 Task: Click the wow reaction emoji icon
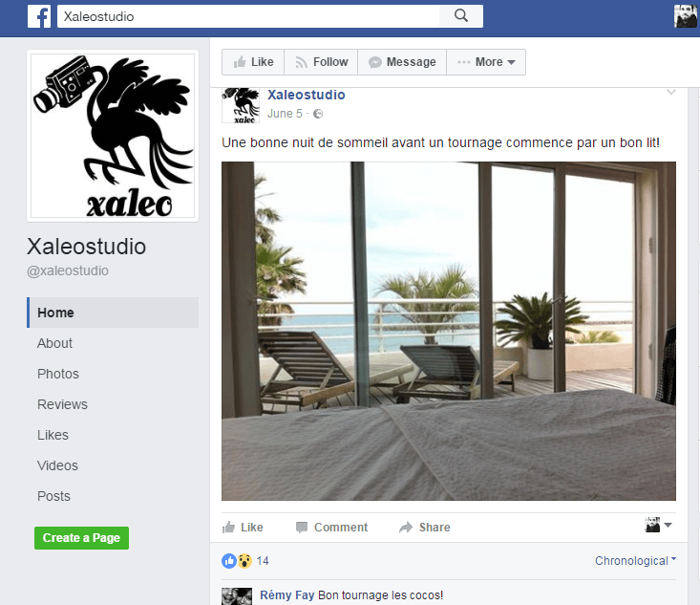244,561
